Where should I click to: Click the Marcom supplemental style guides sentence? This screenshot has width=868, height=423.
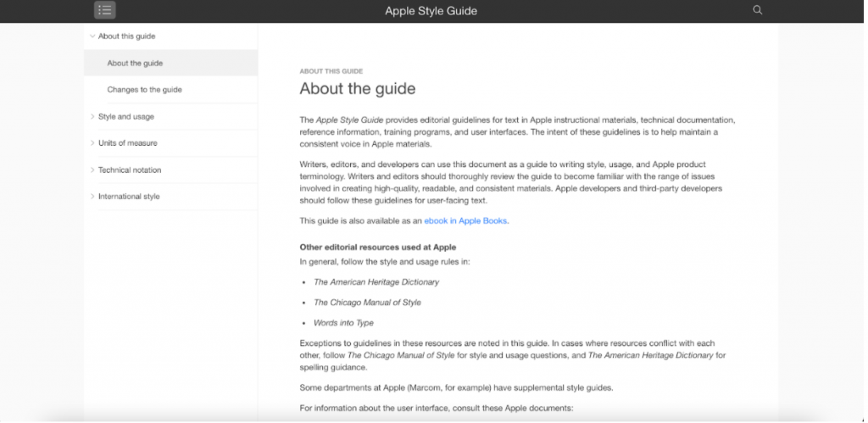tap(456, 387)
